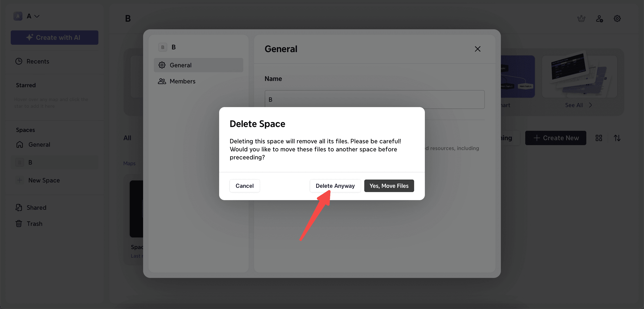Screen dimensions: 644x309
Task: Open Recents in the sidebar
Action: [55, 61]
